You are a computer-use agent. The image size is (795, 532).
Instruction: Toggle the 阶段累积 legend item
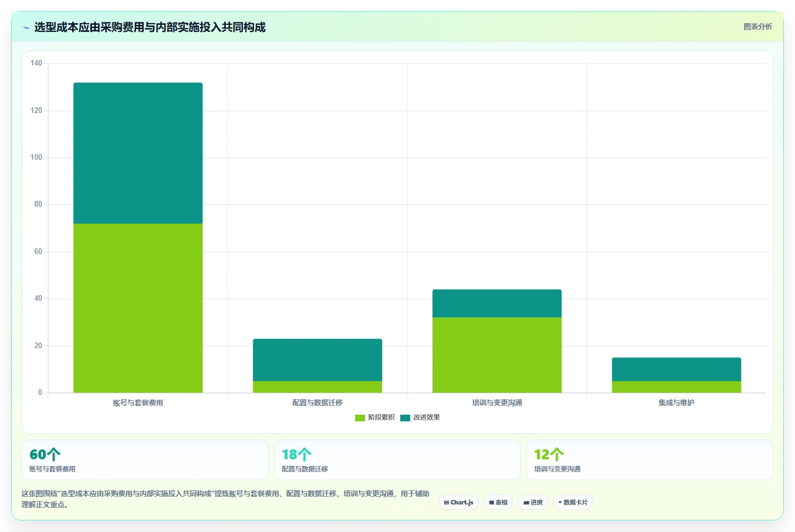pos(375,417)
